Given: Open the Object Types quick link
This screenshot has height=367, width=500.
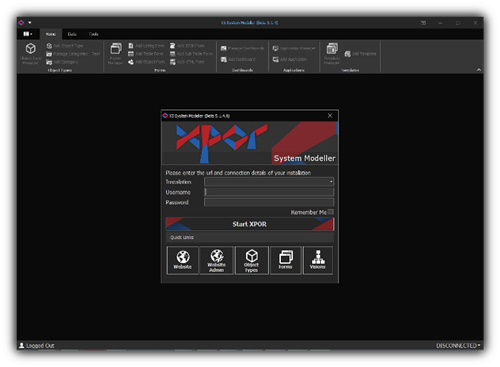Looking at the screenshot, I should tap(252, 260).
